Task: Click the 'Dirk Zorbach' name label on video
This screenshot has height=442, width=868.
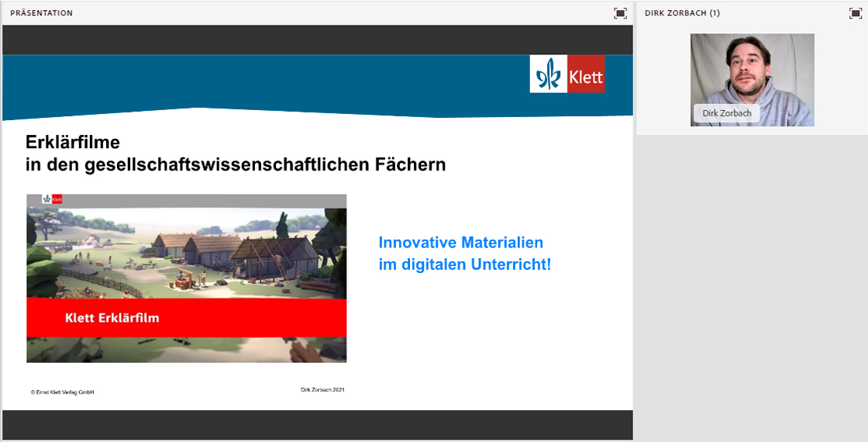Action: [x=727, y=113]
